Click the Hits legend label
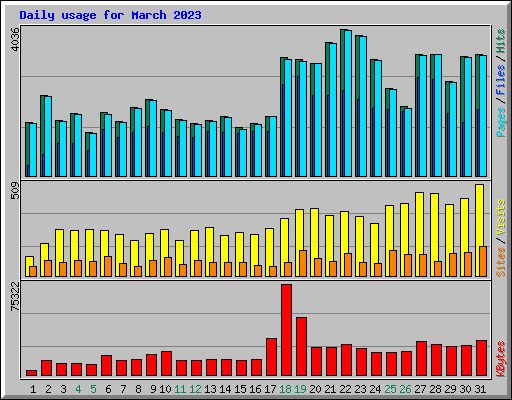 (501, 41)
